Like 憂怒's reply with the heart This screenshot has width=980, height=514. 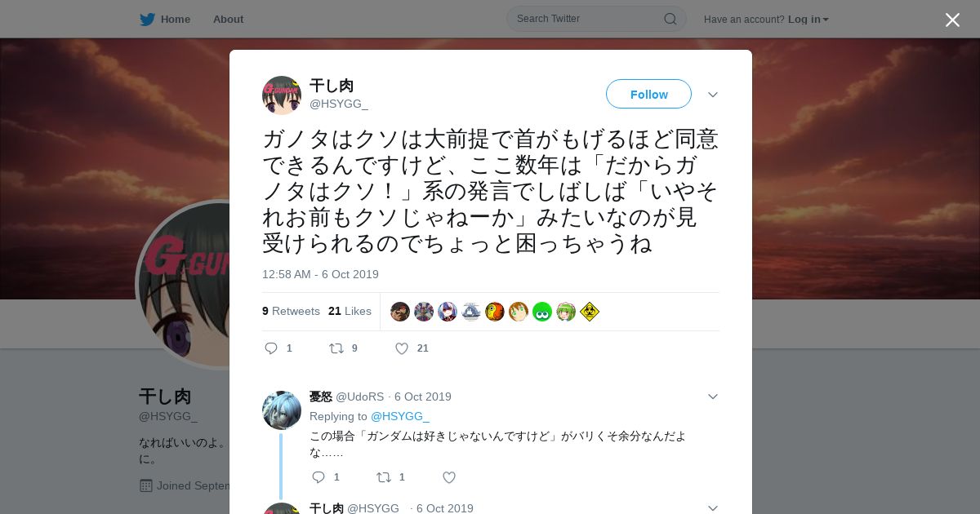click(x=449, y=477)
